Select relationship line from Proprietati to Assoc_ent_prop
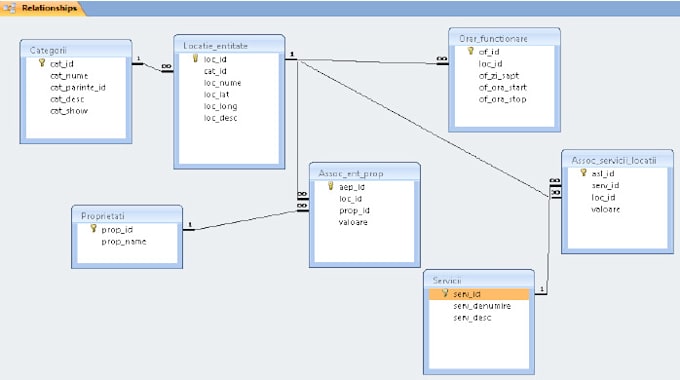The height and width of the screenshot is (380, 680). pos(245,220)
